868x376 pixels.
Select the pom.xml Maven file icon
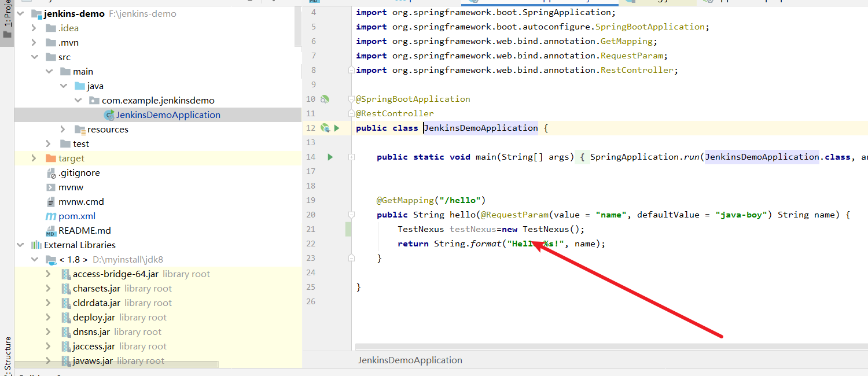51,216
